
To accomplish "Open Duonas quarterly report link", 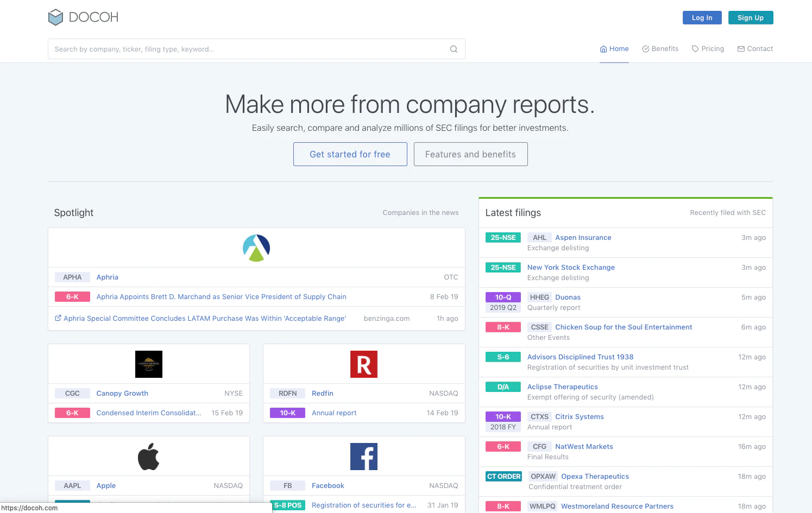I will (568, 297).
